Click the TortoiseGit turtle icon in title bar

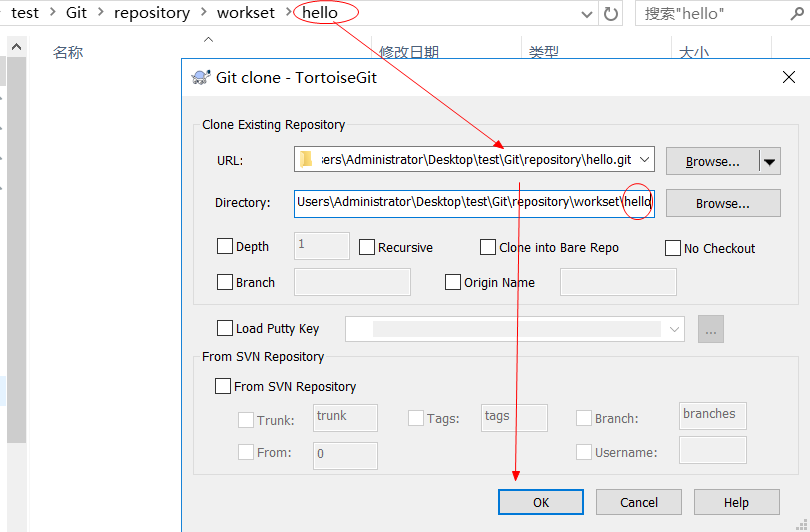click(201, 77)
